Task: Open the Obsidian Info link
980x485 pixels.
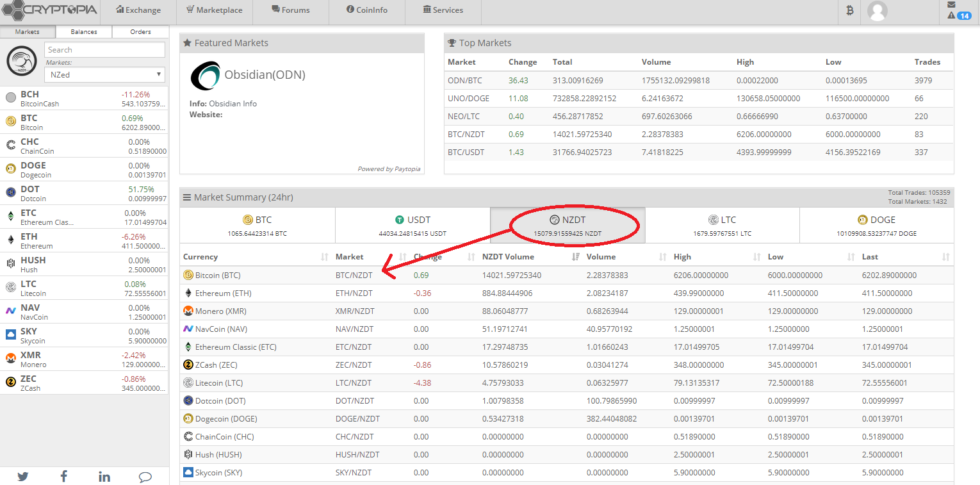Action: click(233, 104)
